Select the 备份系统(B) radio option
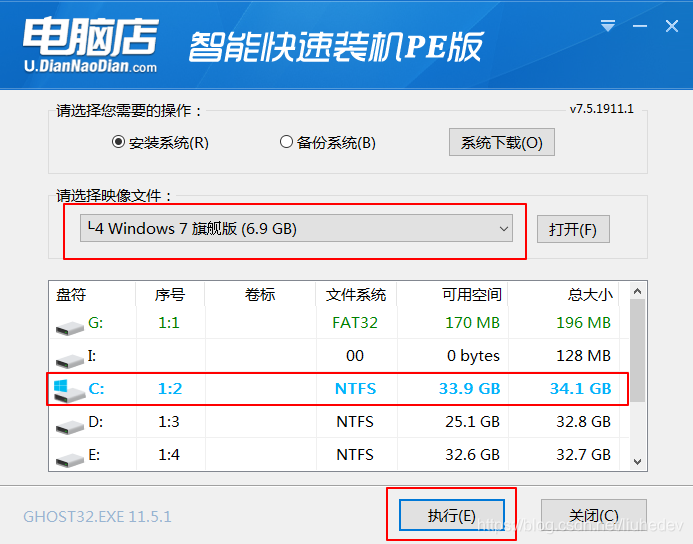693x544 pixels. click(x=327, y=142)
